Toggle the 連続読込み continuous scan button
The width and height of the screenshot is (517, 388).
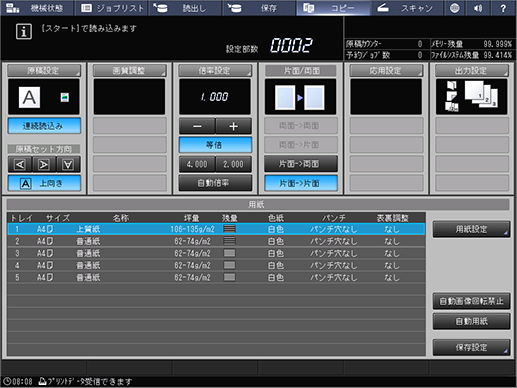pyautogui.click(x=44, y=126)
